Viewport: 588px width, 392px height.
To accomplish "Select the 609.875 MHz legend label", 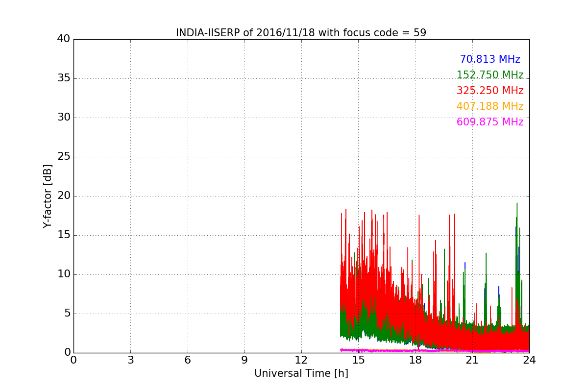I will click(490, 122).
